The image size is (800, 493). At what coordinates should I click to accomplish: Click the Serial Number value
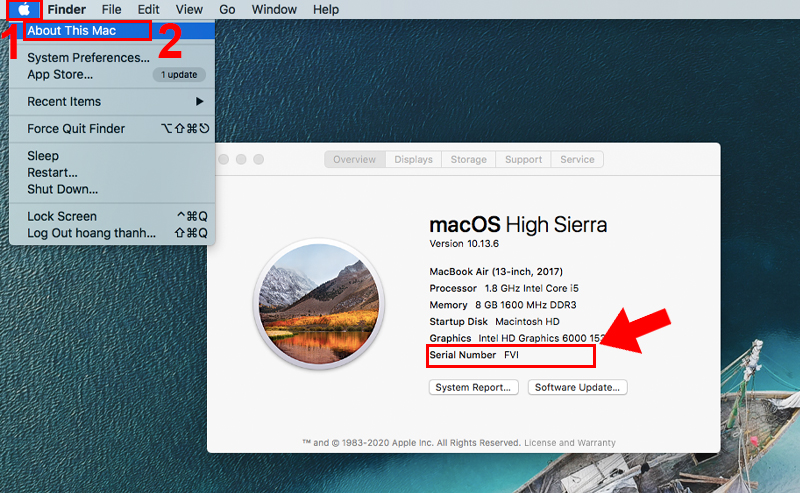point(511,355)
